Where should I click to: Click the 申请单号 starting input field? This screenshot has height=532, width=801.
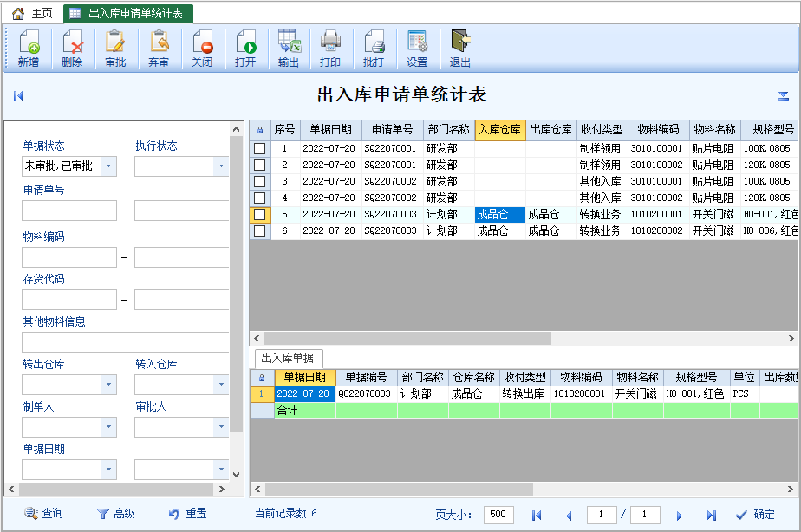point(69,211)
